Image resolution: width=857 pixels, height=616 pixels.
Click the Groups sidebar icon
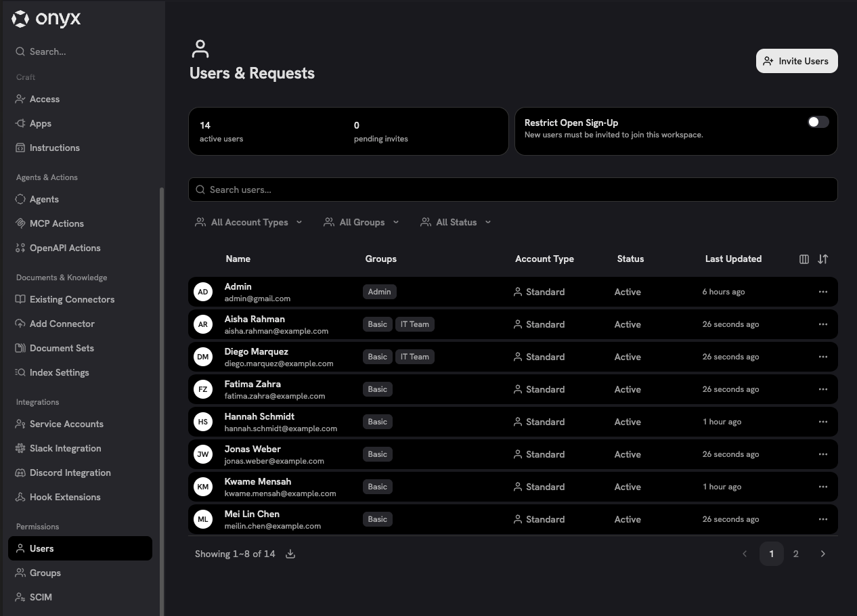[x=20, y=573]
